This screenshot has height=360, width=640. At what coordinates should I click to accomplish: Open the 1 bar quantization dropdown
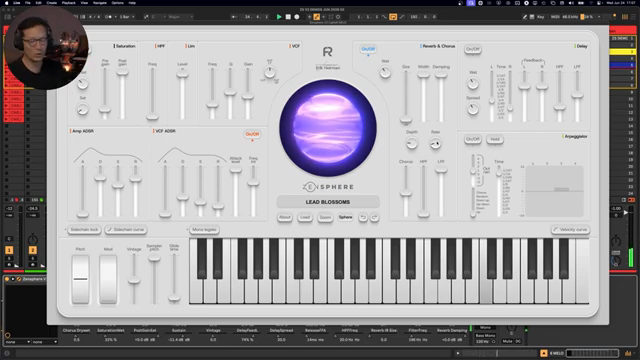pyautogui.click(x=127, y=17)
